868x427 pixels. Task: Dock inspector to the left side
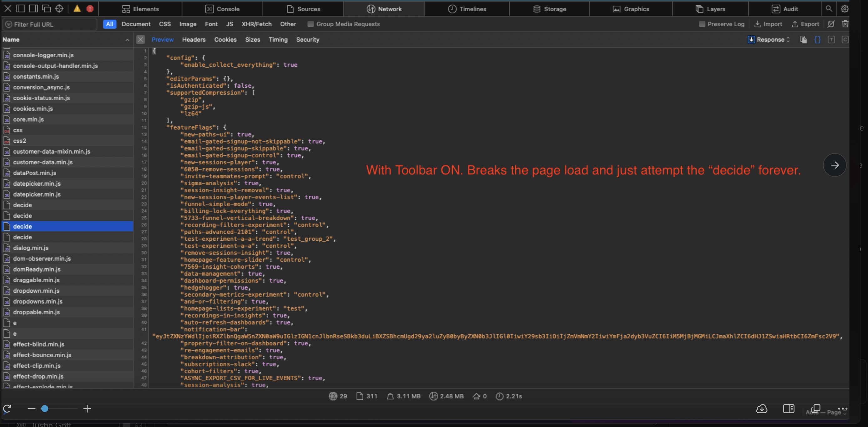[x=21, y=9]
